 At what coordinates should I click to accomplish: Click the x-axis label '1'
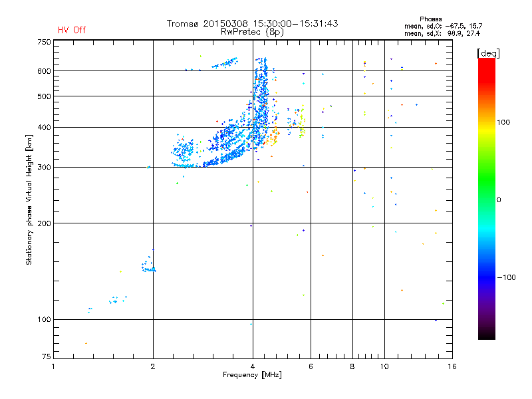(x=53, y=366)
